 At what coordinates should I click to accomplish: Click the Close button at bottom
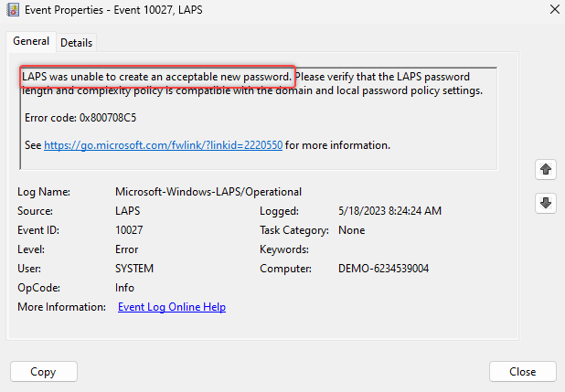click(523, 372)
